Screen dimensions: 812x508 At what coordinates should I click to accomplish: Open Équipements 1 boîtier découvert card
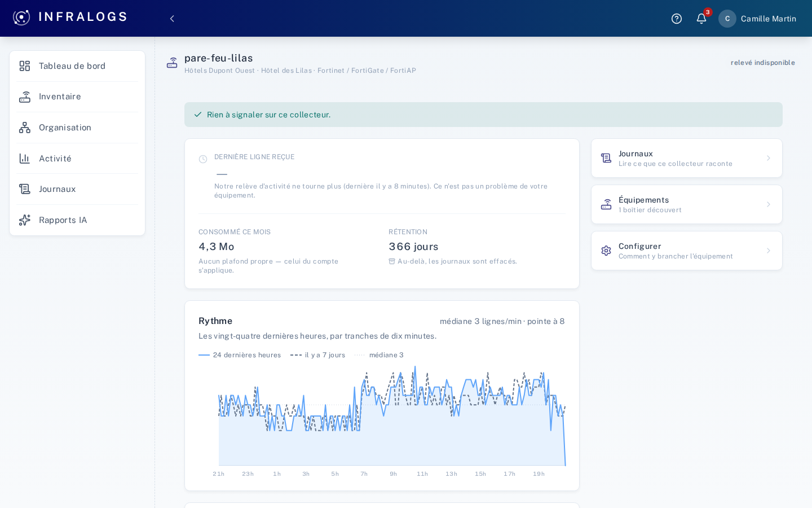pos(687,204)
